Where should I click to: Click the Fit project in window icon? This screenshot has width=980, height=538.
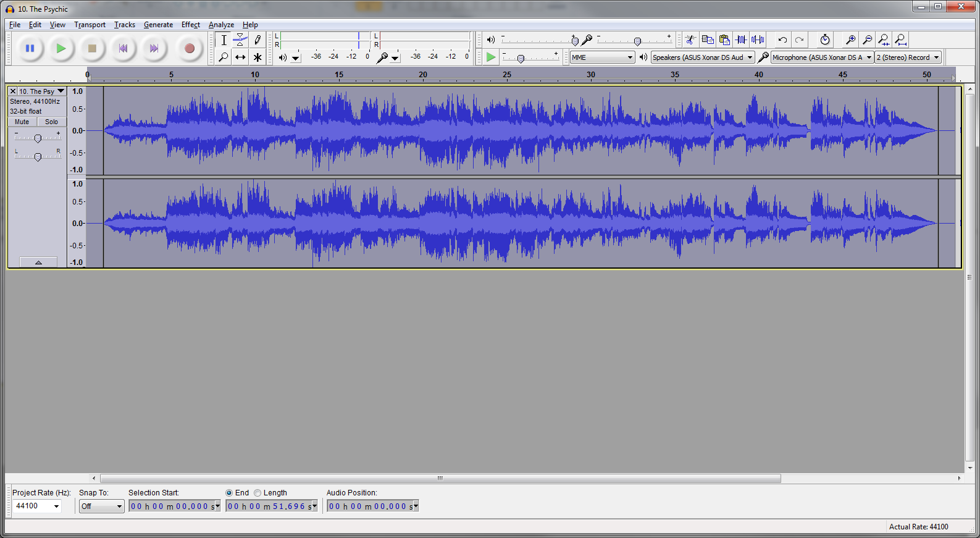(901, 40)
